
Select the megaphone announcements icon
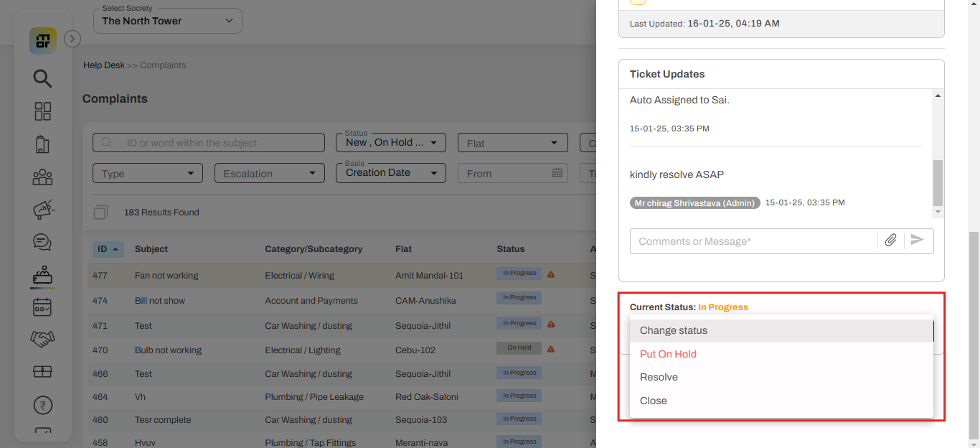point(42,209)
